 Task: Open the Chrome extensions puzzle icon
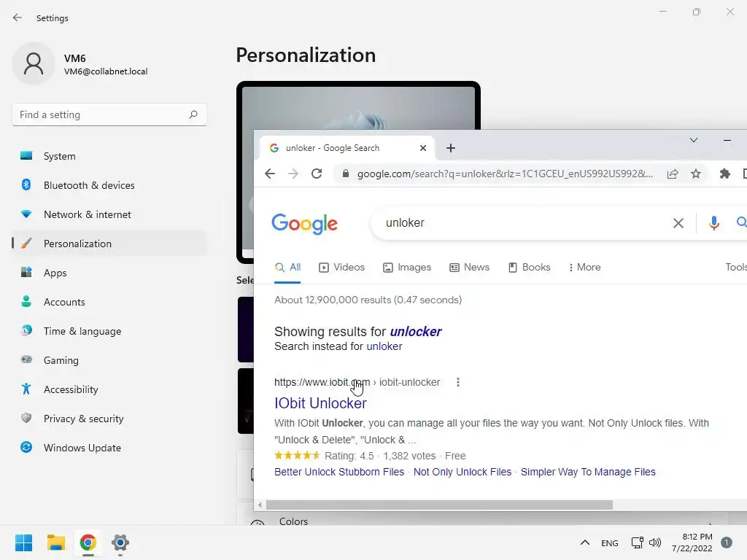pos(724,174)
